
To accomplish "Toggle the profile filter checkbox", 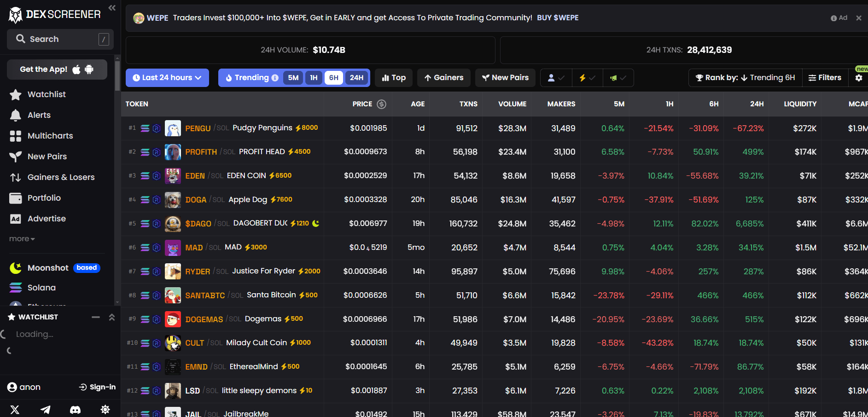I will point(556,78).
